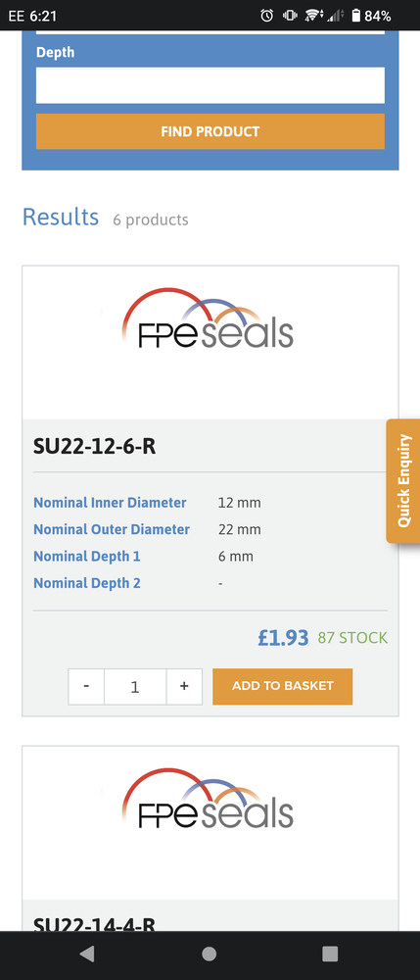The height and width of the screenshot is (980, 420).
Task: Tap the alarm icon in status bar
Action: pos(267,16)
